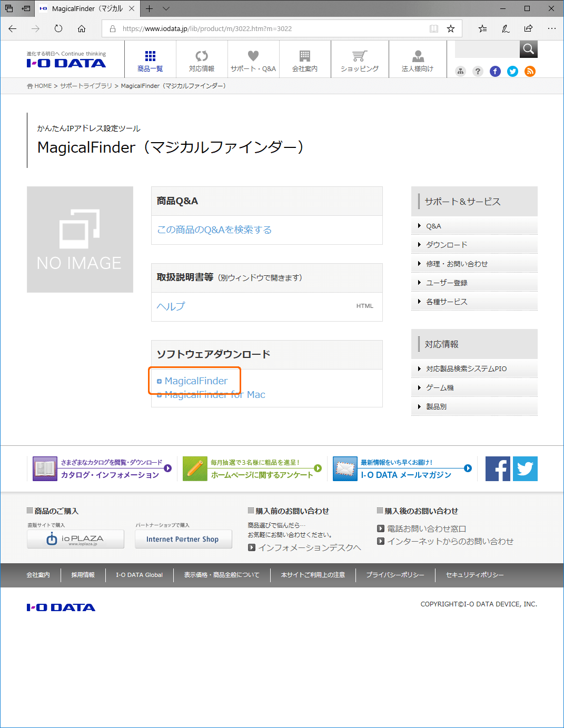Toggle the reading view icon

coord(433,29)
